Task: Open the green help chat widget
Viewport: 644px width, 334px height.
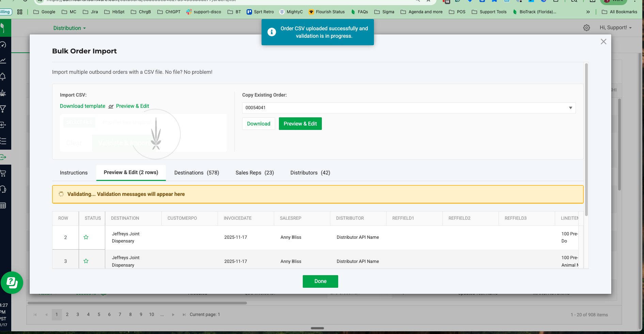Action: click(12, 283)
